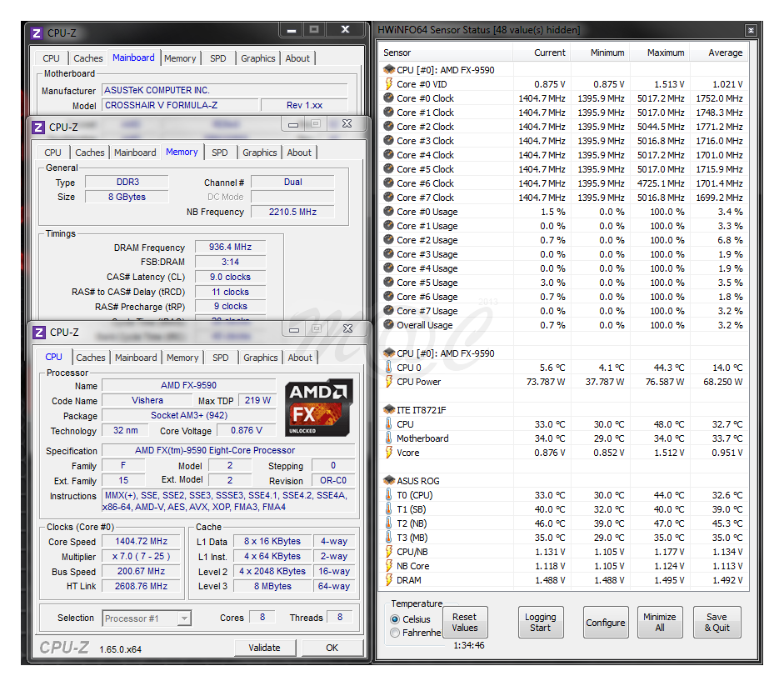Click the Vcore voltage lightning icon
This screenshot has height=686, width=784.
(387, 453)
